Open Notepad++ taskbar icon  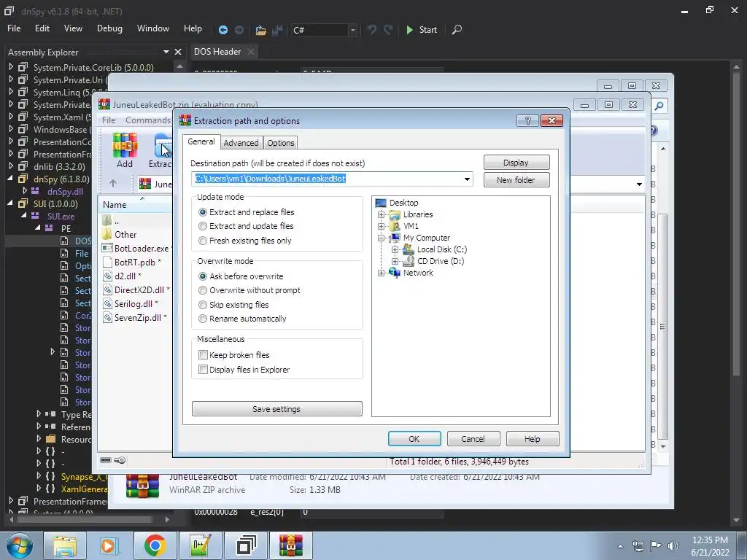(x=200, y=545)
